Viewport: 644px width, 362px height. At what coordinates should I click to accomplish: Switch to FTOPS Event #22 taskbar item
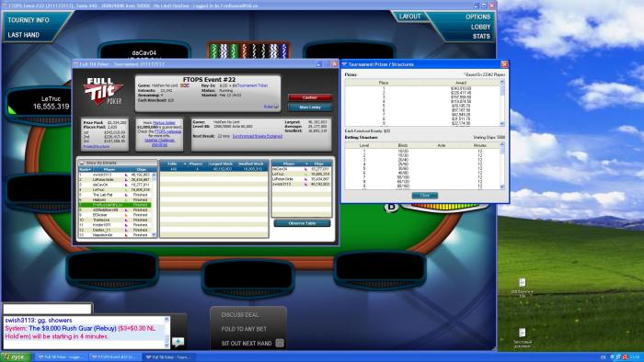tap(115, 357)
